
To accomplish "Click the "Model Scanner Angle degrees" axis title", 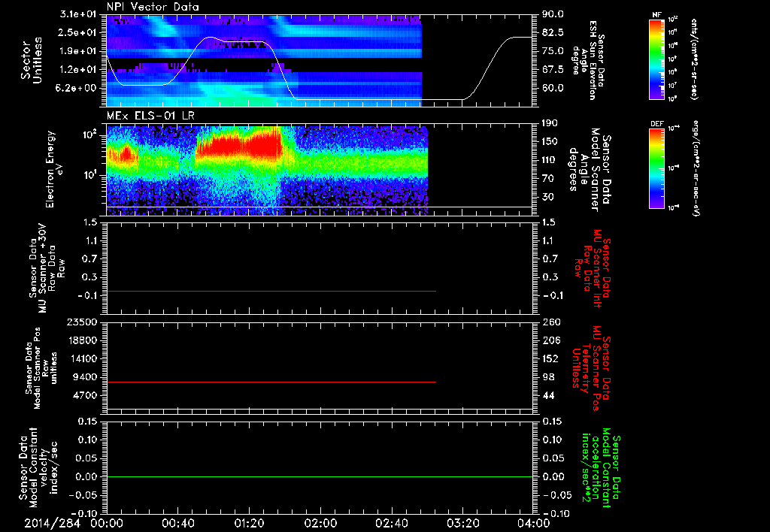I will tap(590, 170).
